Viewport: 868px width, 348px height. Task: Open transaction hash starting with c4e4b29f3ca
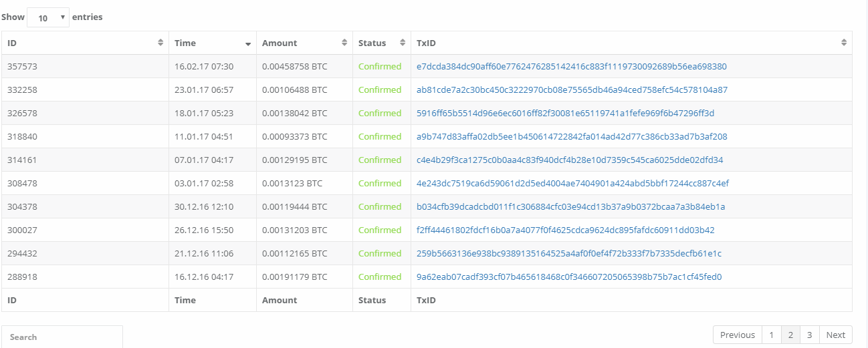570,160
